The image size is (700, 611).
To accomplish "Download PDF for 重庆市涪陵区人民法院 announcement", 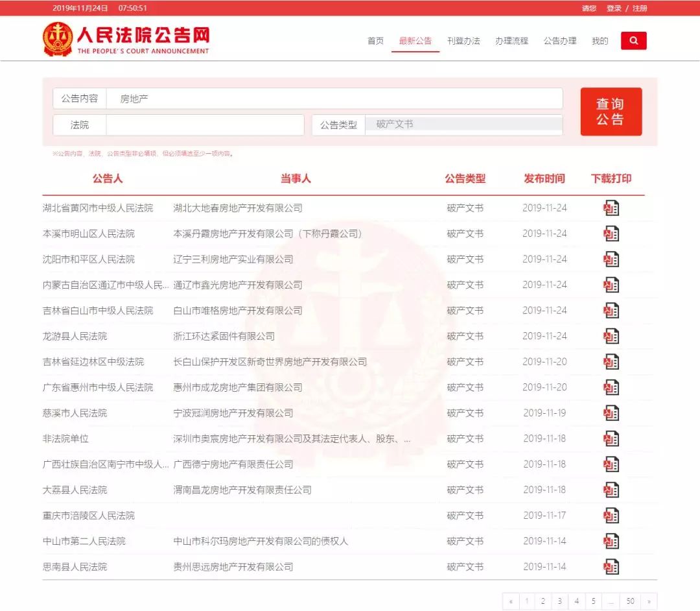I will [610, 516].
